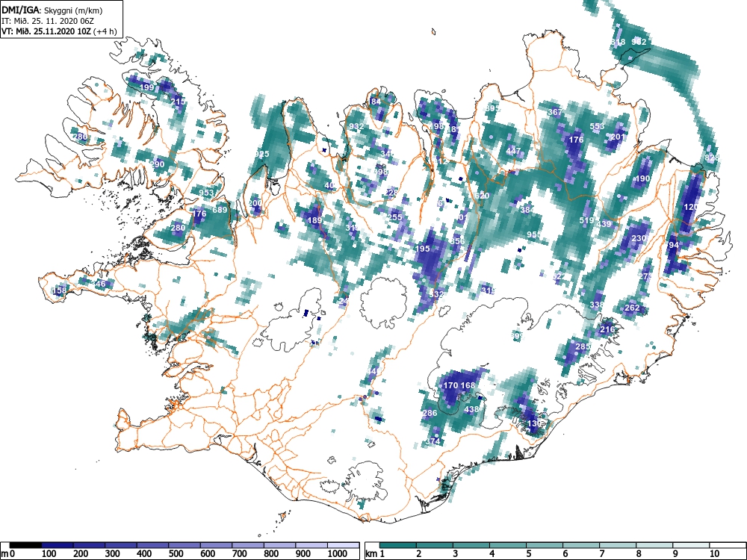This screenshot has width=747, height=560.
Task: Click the 955 visibility value
Action: (534, 234)
